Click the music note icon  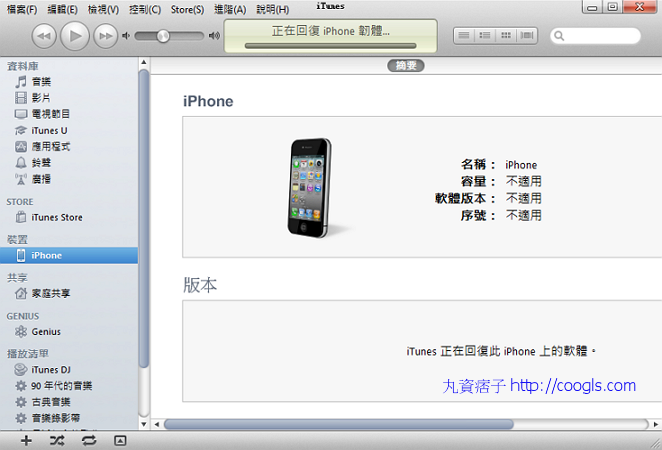pyautogui.click(x=21, y=81)
